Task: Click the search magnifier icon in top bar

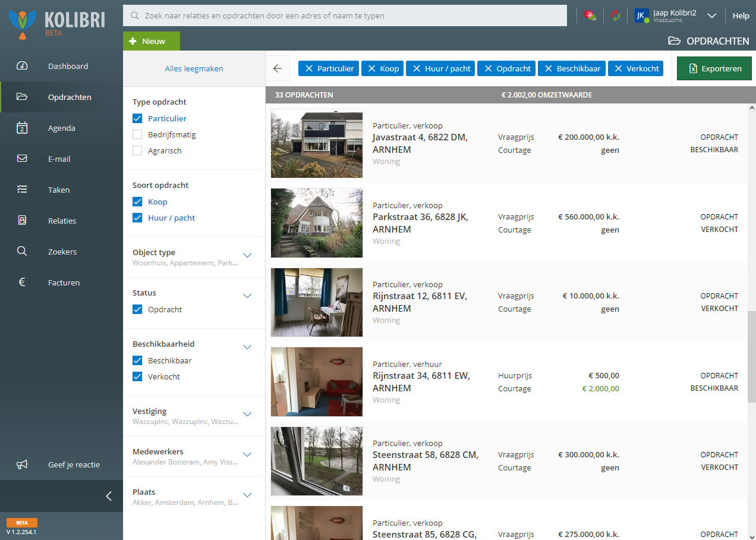Action: tap(136, 16)
